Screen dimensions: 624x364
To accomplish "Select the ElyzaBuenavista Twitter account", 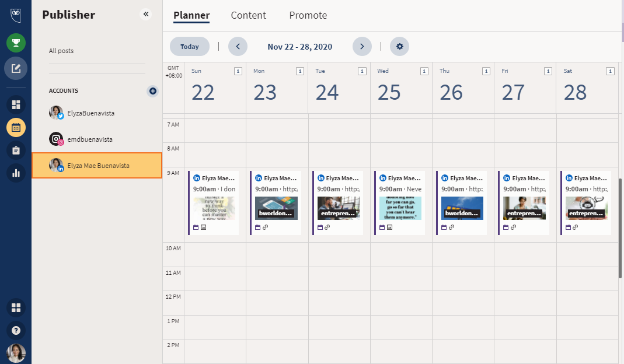I will tap(90, 113).
